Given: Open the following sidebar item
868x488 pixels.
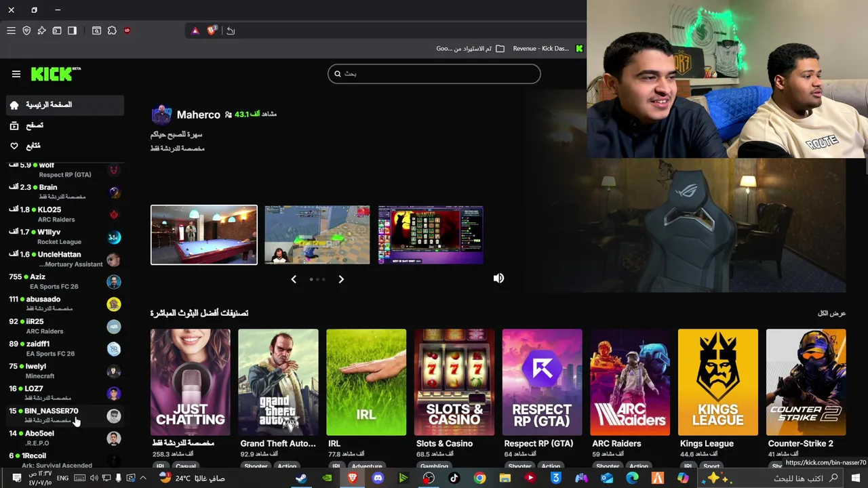Looking at the screenshot, I should 64,146.
